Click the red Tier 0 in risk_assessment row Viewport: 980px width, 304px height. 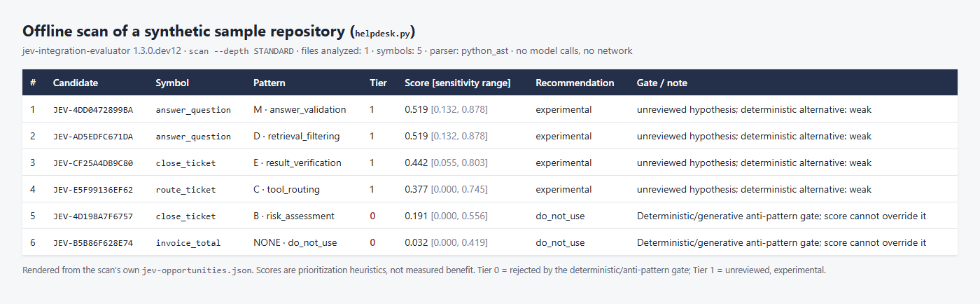372,216
